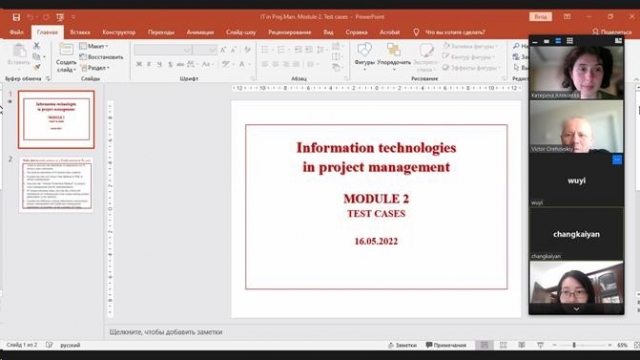
Task: Click the zoom-in plus beside the slider
Action: coord(610,345)
